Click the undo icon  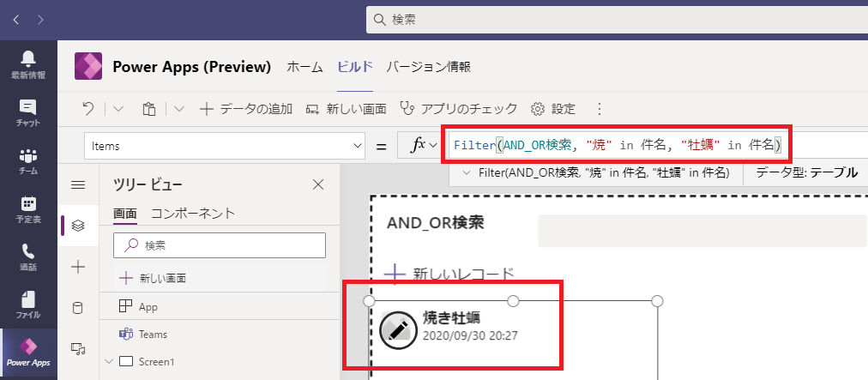(88, 109)
